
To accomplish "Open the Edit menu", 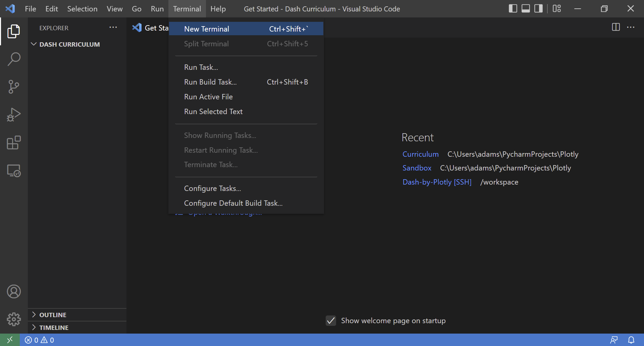I will pos(52,9).
